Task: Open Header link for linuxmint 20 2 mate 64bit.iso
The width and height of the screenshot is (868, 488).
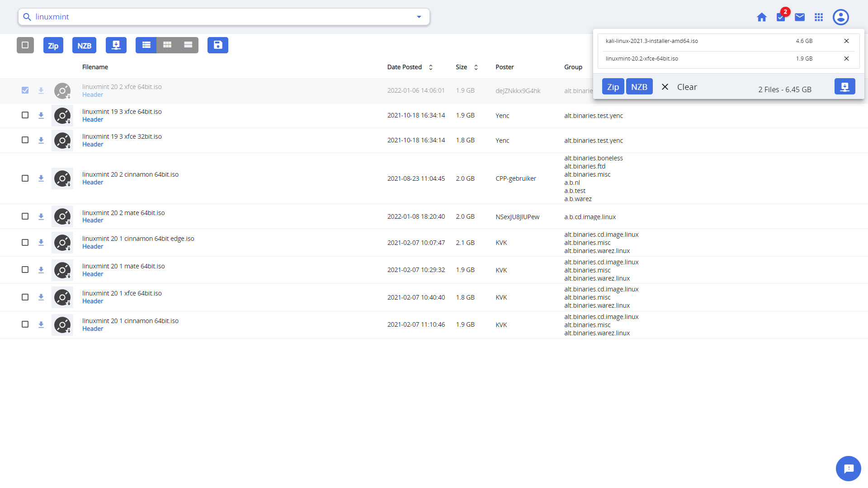Action: 93,221
